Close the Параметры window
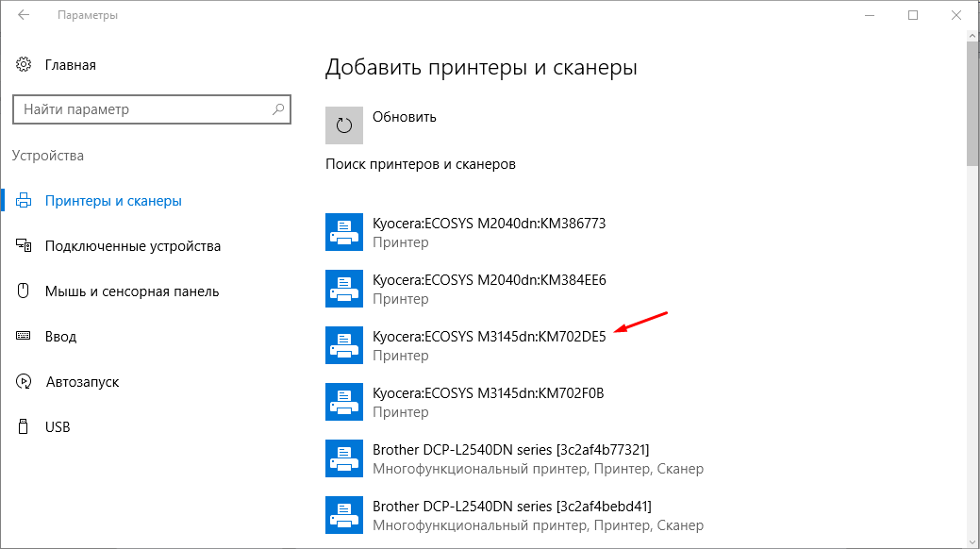Viewport: 980px width, 549px height. tap(956, 15)
